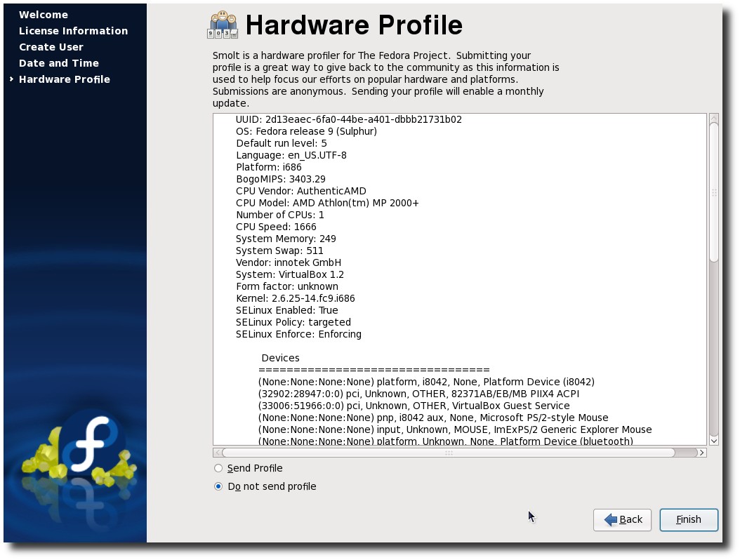Click 'Form factor: unknown' line

click(287, 286)
